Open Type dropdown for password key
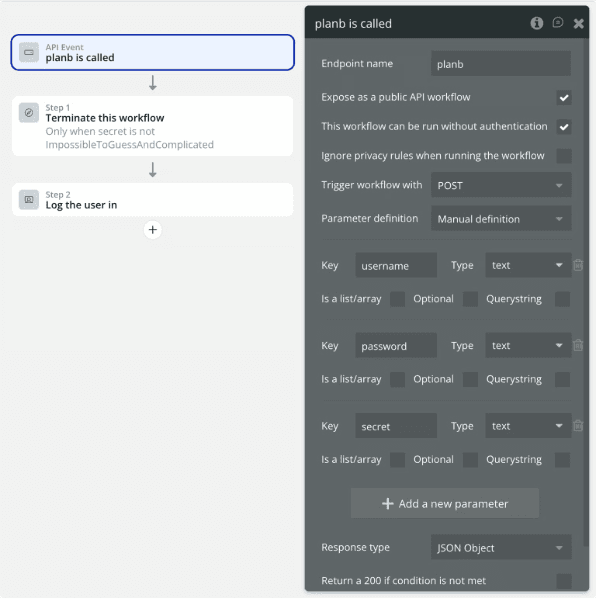 pos(528,345)
